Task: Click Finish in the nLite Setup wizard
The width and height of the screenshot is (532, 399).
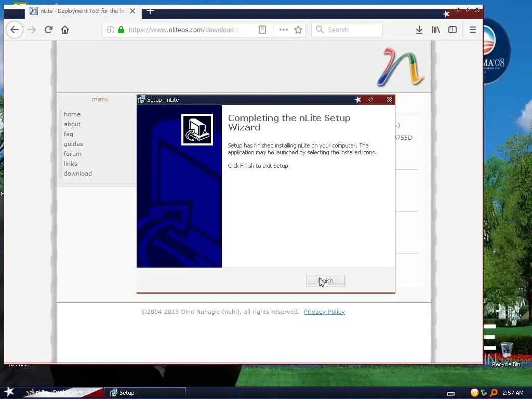Action: point(326,281)
